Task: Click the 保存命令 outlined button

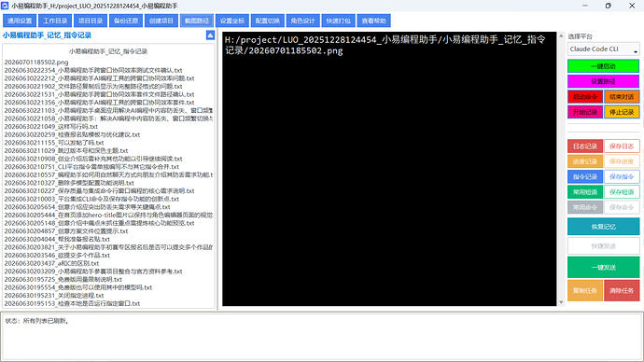Action: pyautogui.click(x=622, y=207)
